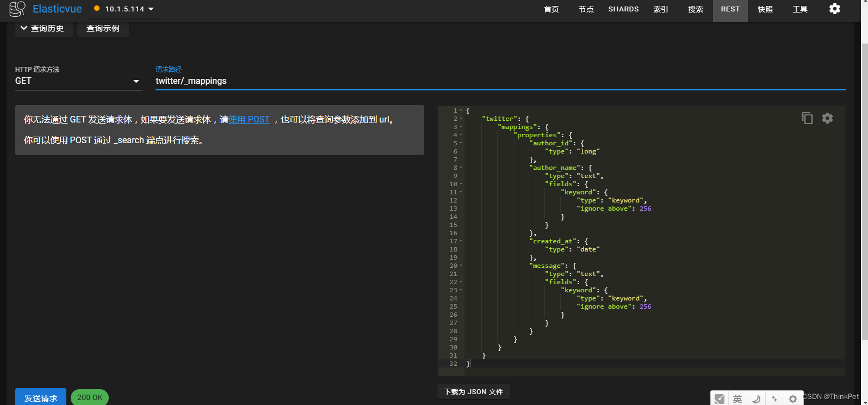Collapse the "keyword" fold at line 23
This screenshot has width=868, height=405.
(461, 290)
